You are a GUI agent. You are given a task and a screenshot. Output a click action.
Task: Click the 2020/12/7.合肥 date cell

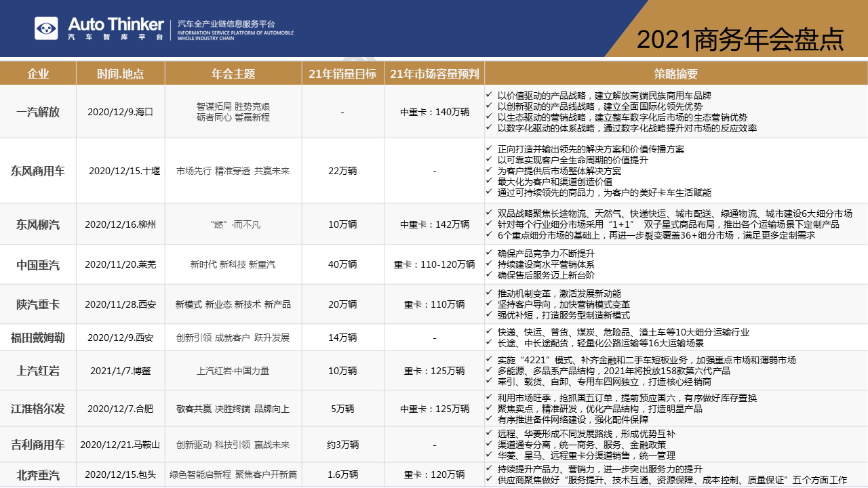pos(121,409)
